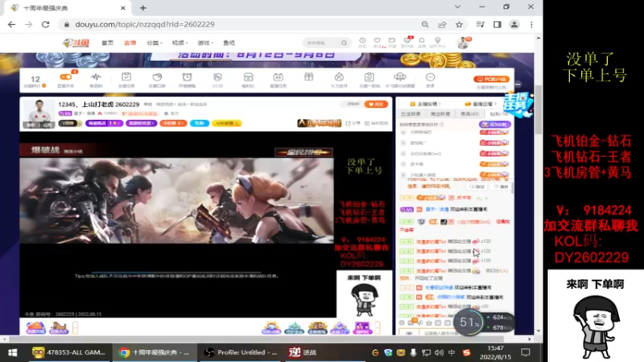Screen dimensions: 644x362
Task: Click the streamer avatar thumbnail
Action: [x=39, y=113]
